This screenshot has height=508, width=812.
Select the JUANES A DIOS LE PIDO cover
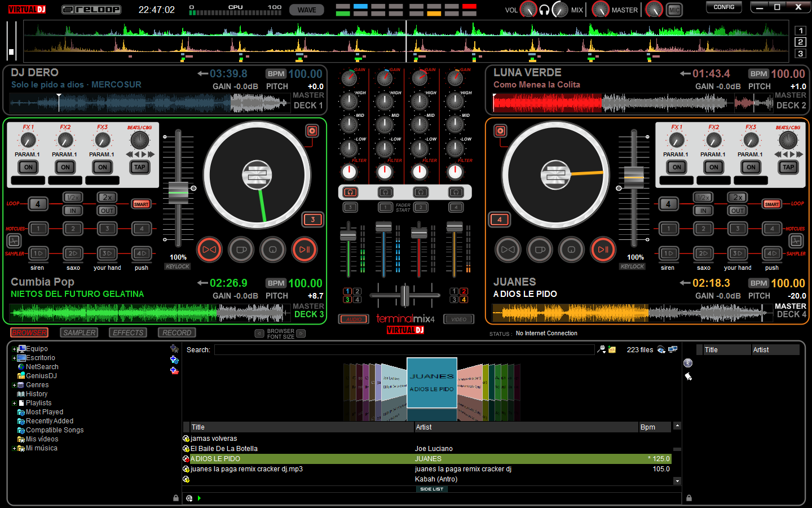click(432, 383)
